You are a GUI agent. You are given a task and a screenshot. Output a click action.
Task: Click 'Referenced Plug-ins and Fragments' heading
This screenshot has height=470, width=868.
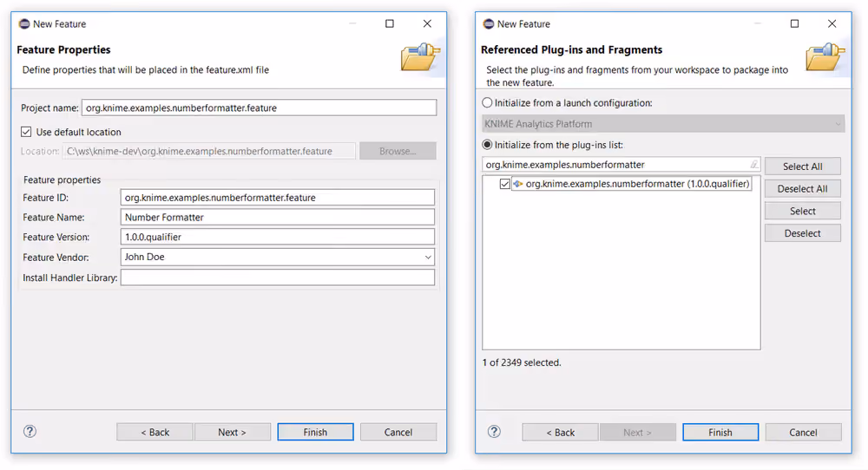pos(571,49)
